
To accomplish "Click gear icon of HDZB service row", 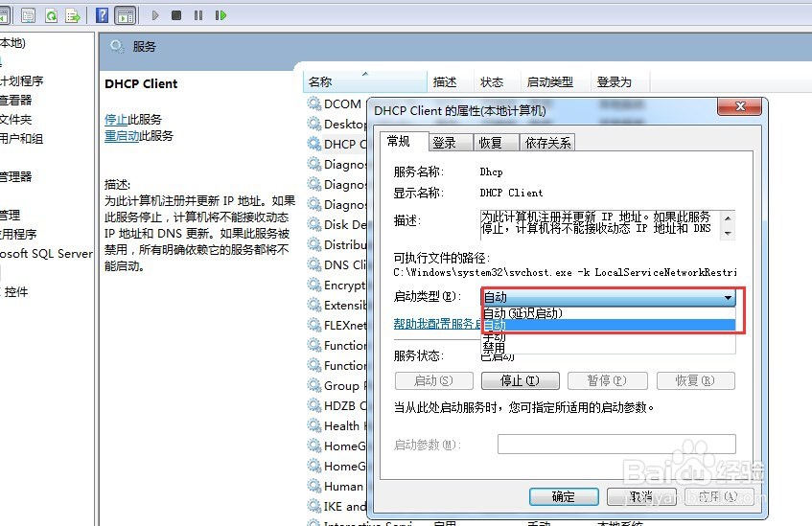I will [x=313, y=406].
